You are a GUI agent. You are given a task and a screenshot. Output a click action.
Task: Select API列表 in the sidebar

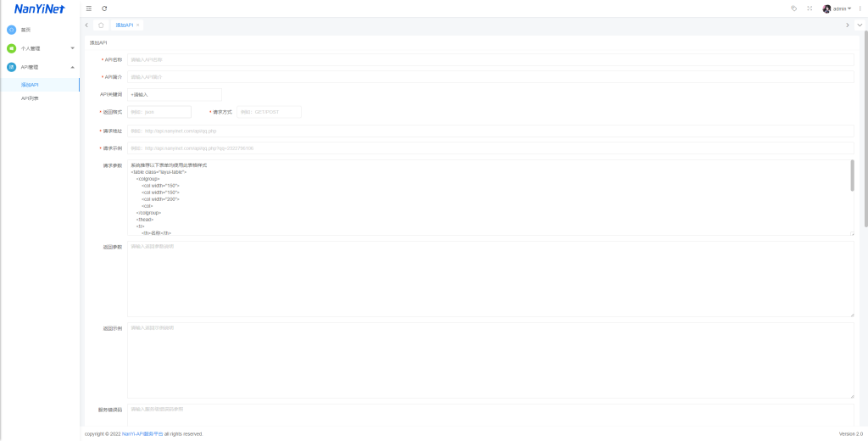tap(30, 98)
